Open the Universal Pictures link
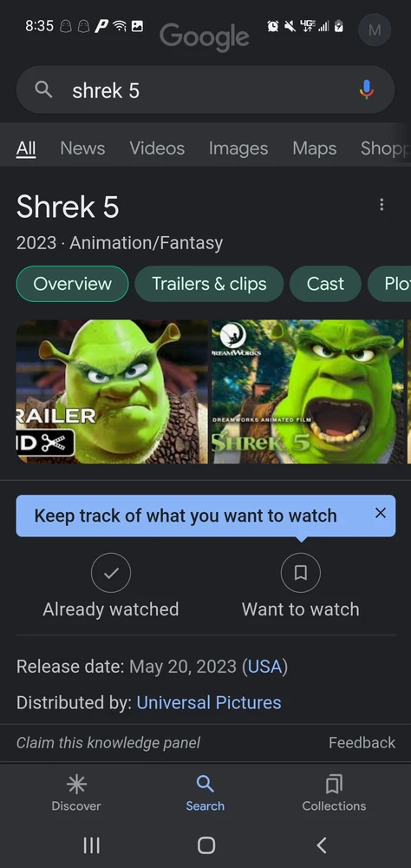411x868 pixels. [x=209, y=702]
